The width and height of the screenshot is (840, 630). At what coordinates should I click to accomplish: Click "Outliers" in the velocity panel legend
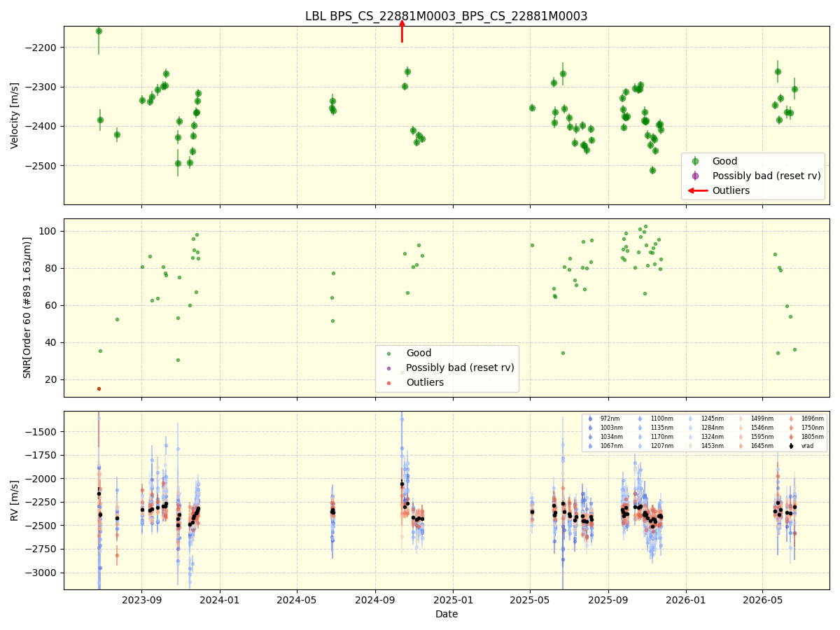[731, 190]
